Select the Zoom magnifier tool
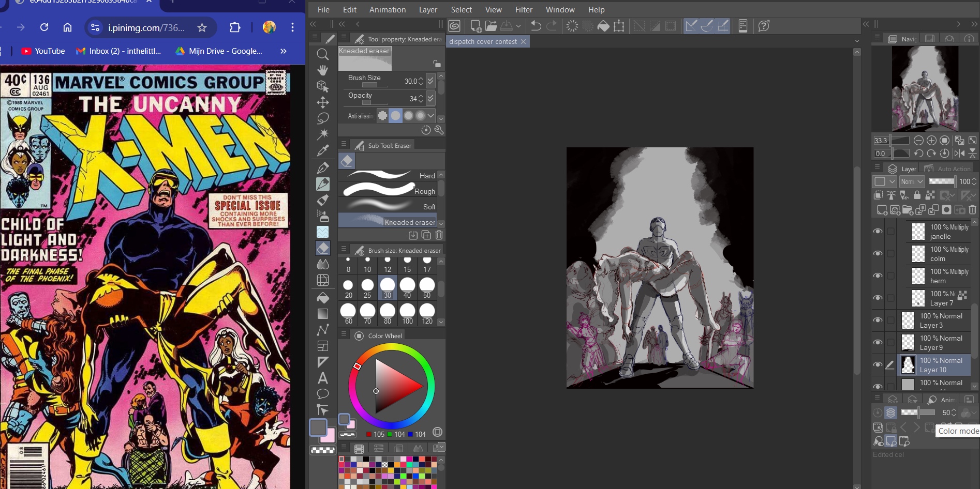 (322, 54)
